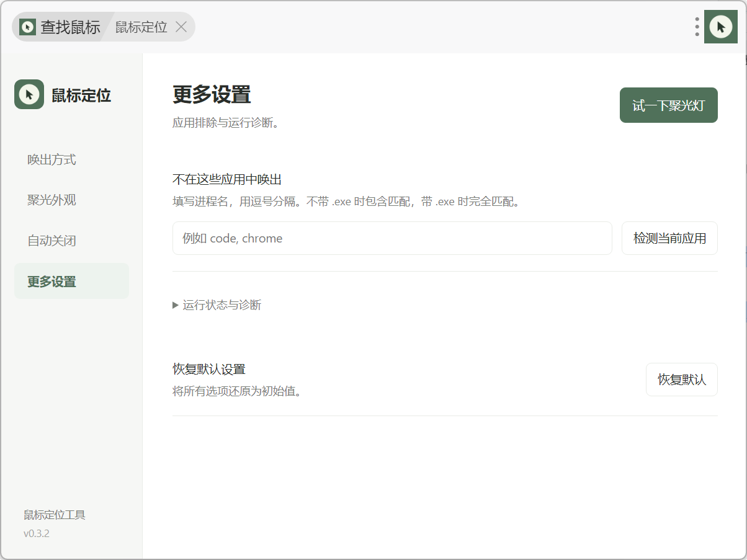Click the 应用排除与运行诊断 subtitle
The height and width of the screenshot is (560, 747).
point(226,123)
